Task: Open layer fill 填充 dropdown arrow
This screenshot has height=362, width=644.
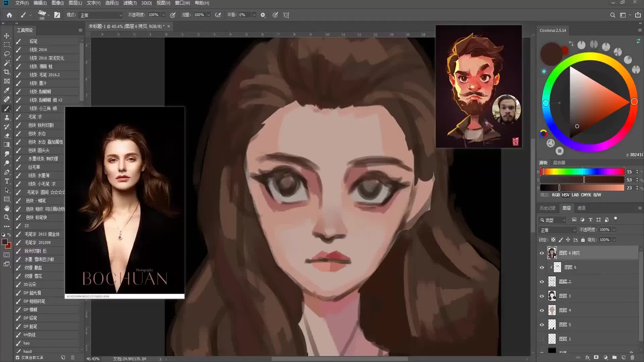Action: click(x=614, y=240)
